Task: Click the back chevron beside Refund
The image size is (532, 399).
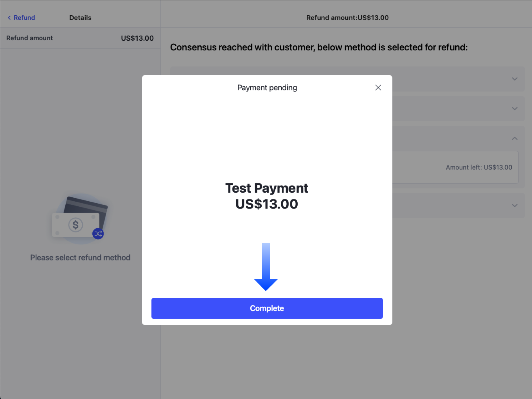Action: (9, 18)
